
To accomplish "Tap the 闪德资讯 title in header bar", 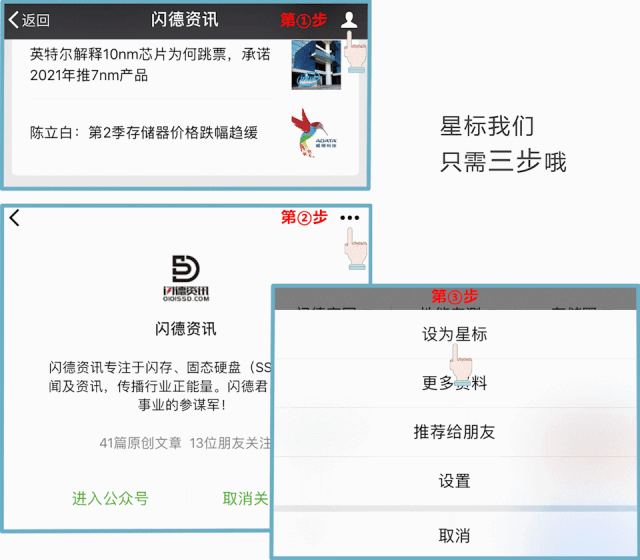I will coord(184,19).
